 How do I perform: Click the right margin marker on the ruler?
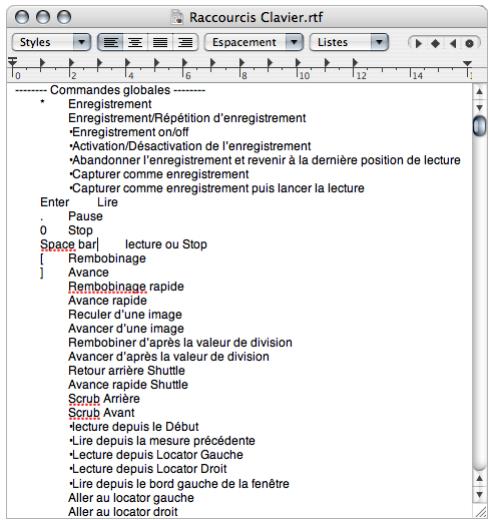[467, 63]
